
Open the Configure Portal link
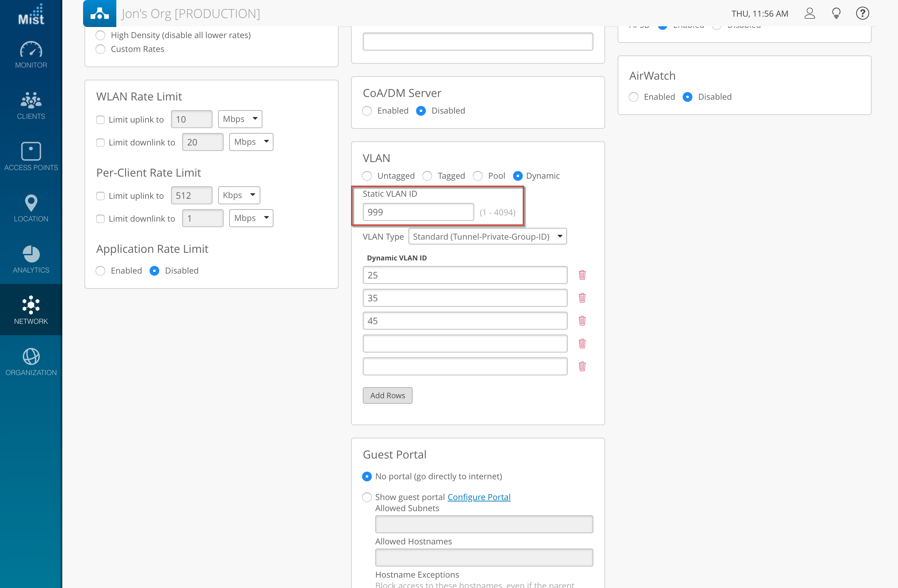(478, 497)
